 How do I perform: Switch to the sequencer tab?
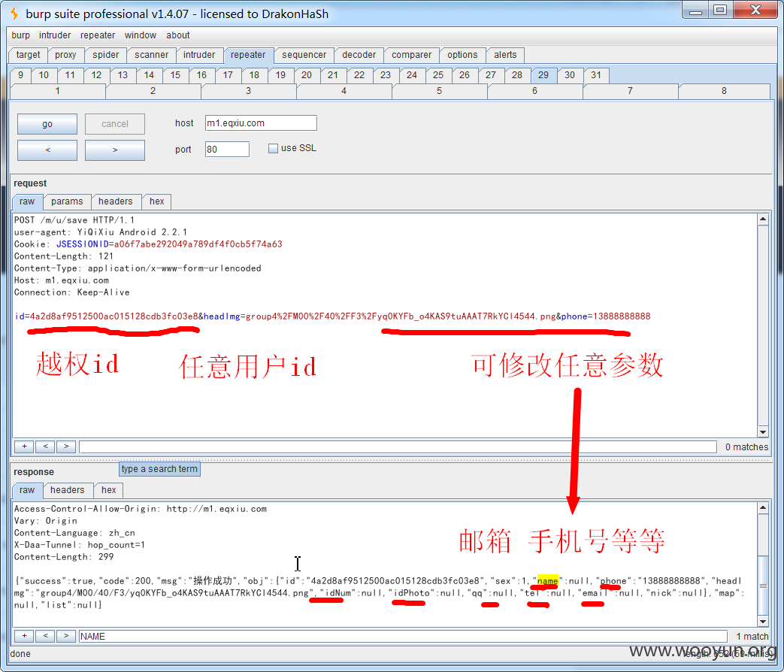click(304, 55)
